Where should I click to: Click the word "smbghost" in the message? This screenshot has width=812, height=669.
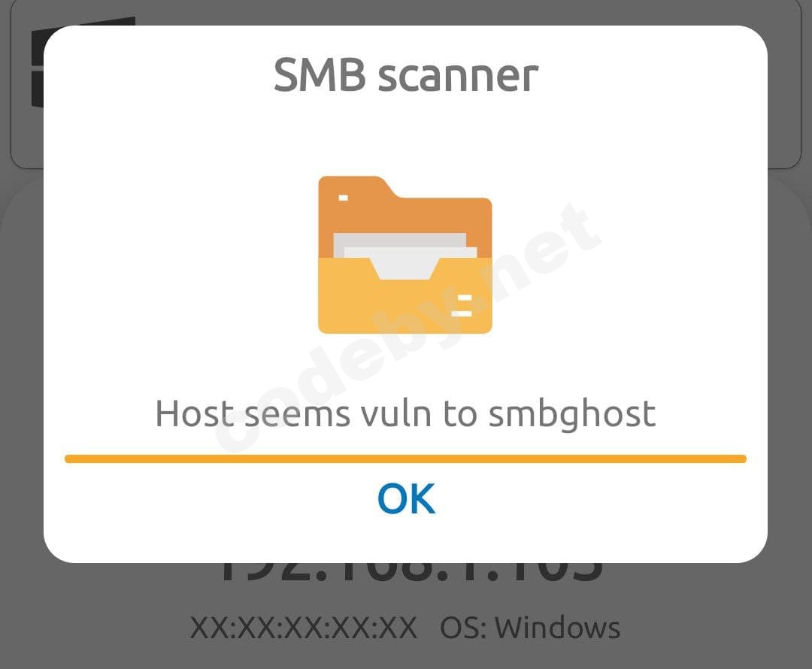572,414
